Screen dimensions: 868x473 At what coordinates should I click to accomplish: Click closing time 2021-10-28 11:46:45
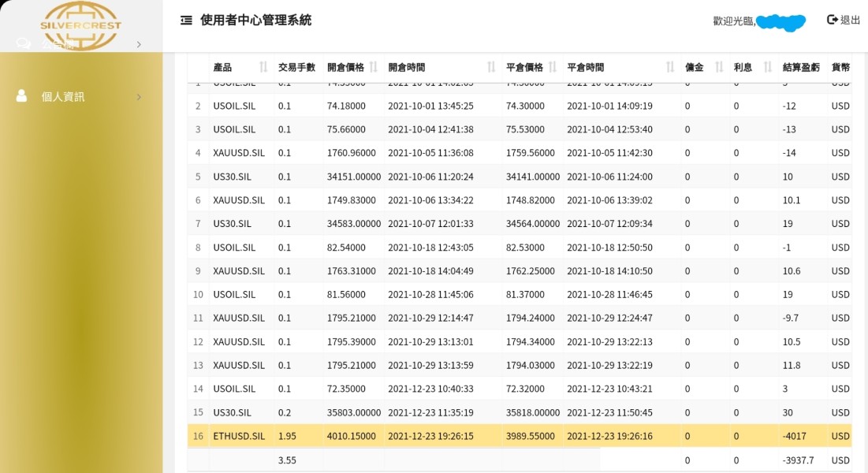pyautogui.click(x=609, y=295)
